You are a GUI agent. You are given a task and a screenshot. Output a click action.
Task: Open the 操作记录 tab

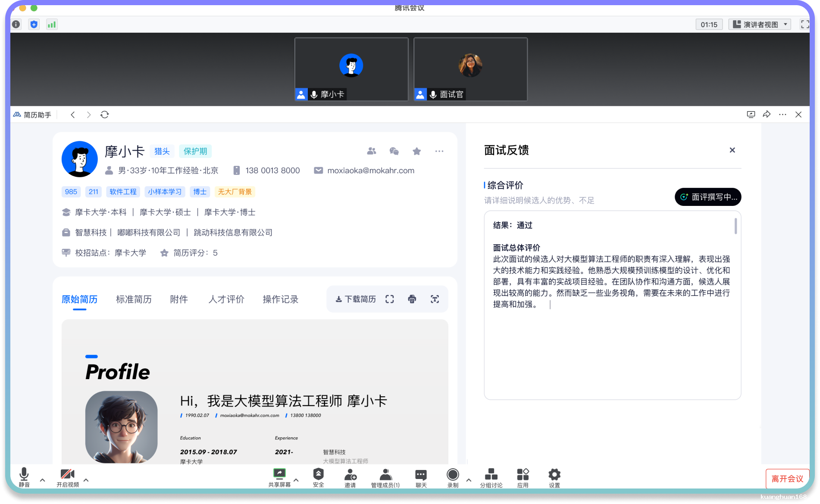point(281,299)
